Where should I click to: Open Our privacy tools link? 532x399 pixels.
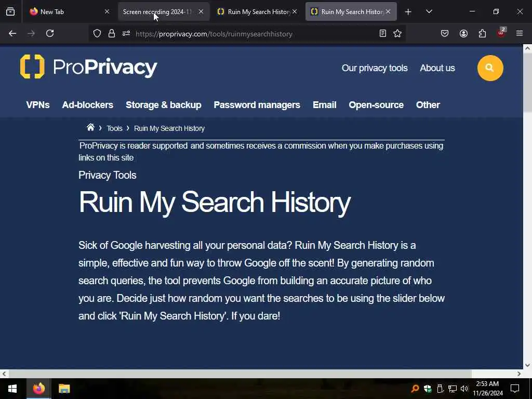[375, 68]
